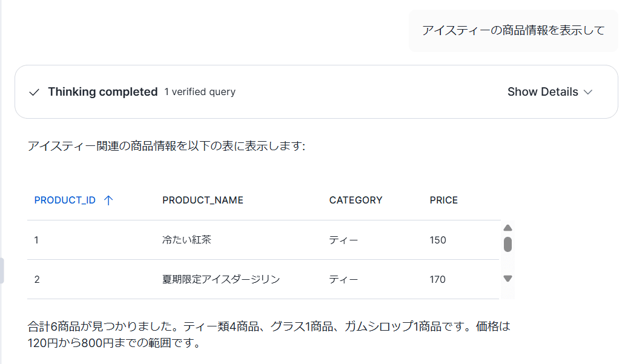Click the product ID cell showing 2
The width and height of the screenshot is (625, 364).
[37, 279]
